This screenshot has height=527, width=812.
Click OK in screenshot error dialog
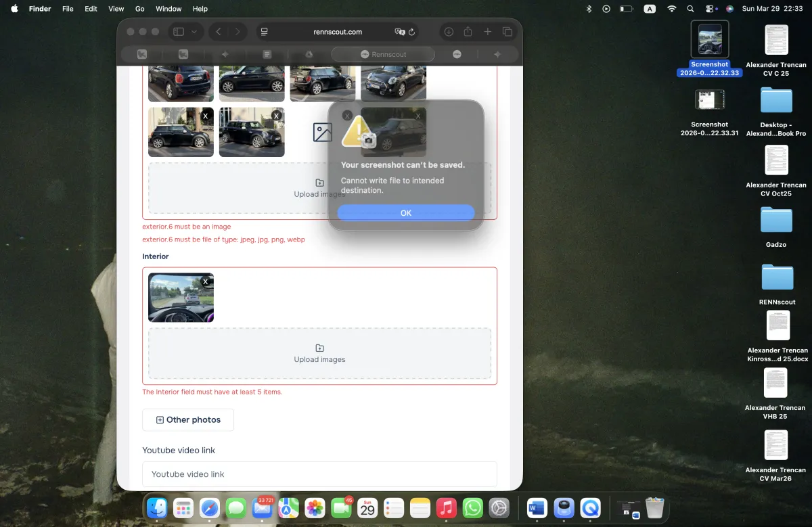pyautogui.click(x=405, y=212)
